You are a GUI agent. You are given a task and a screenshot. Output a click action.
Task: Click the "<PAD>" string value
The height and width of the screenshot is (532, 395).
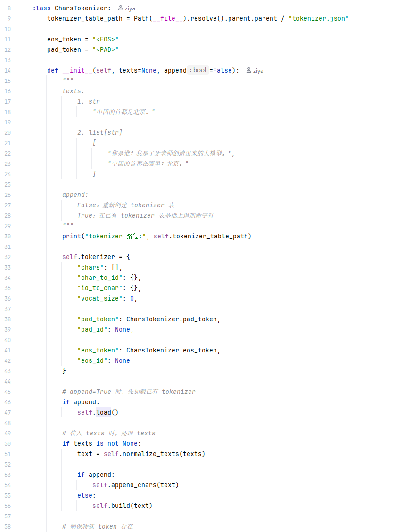(x=106, y=50)
